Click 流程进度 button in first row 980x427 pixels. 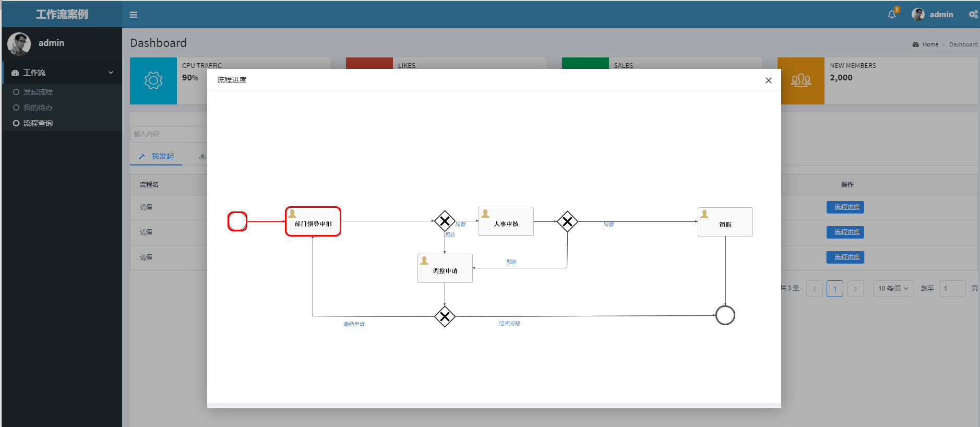click(845, 207)
